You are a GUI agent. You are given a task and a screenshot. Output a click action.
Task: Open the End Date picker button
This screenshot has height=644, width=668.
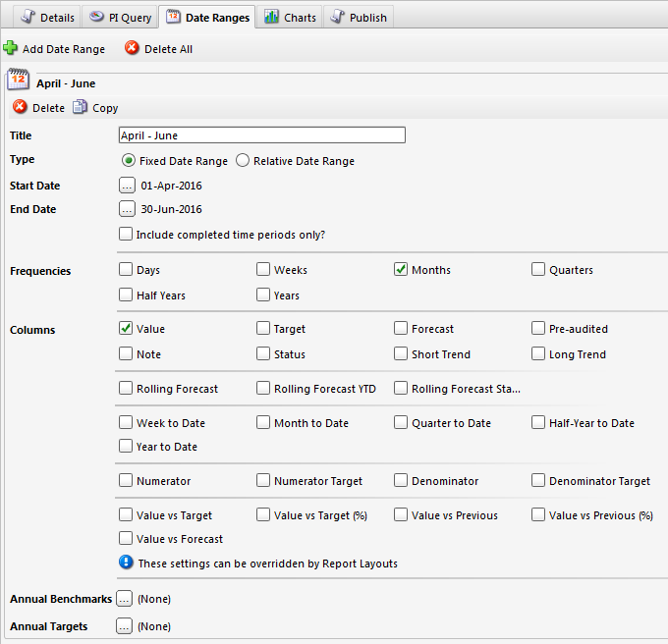click(x=127, y=208)
